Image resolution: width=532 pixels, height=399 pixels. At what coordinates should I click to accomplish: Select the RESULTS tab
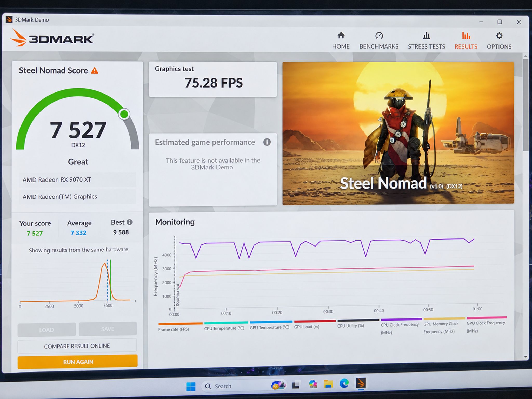(466, 41)
